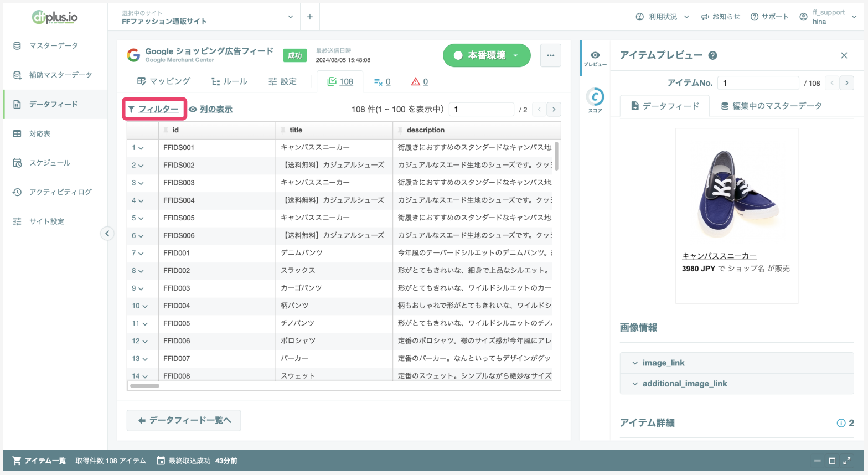Select the デニムパンツ title cell
Screen dimensions: 868x475
click(334, 253)
